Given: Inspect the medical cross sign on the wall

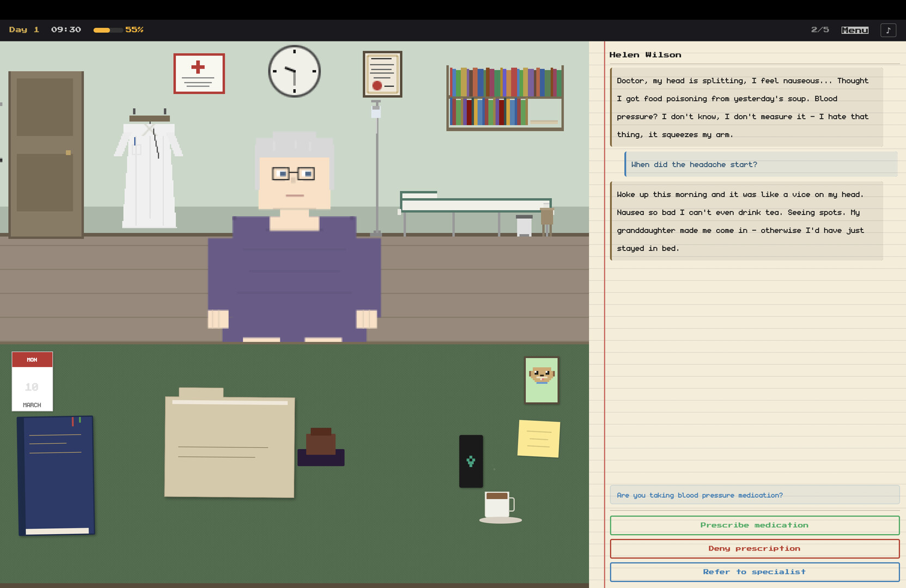Looking at the screenshot, I should 198,73.
